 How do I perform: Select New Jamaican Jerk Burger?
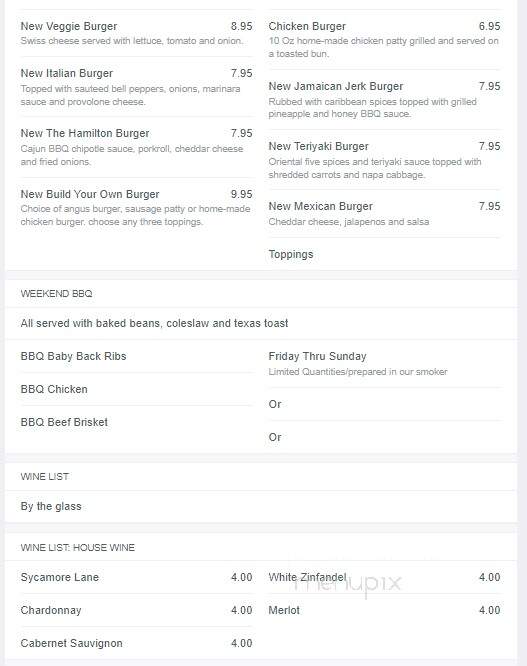(384, 99)
